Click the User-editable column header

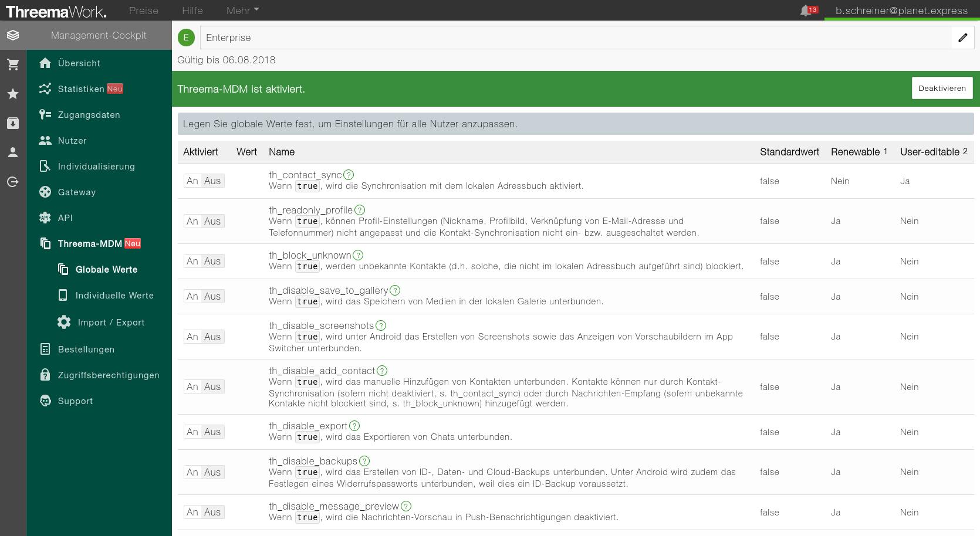tap(934, 152)
